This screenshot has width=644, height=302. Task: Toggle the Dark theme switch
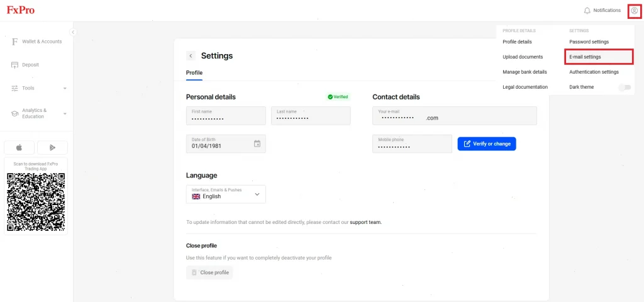tap(624, 87)
